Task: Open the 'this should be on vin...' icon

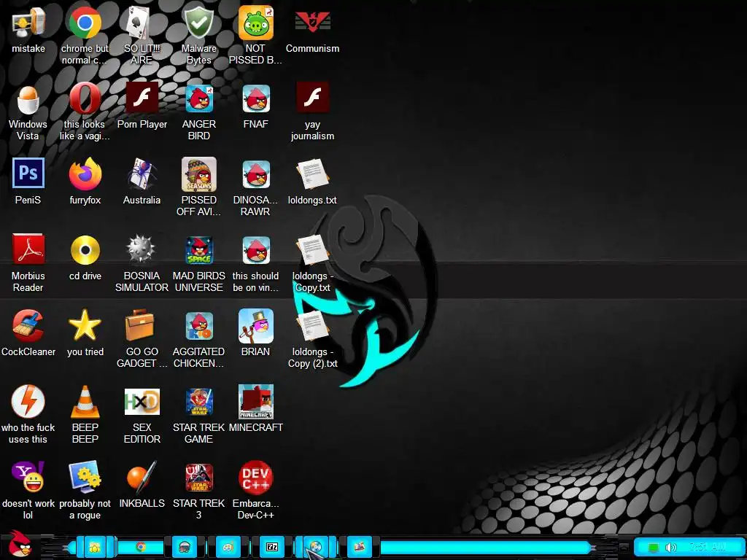Action: click(x=256, y=250)
